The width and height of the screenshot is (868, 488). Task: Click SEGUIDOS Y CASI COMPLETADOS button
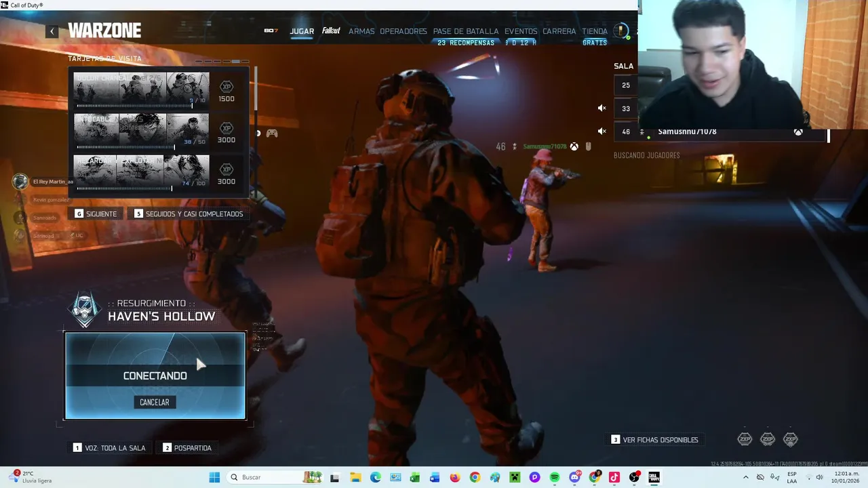click(x=189, y=213)
